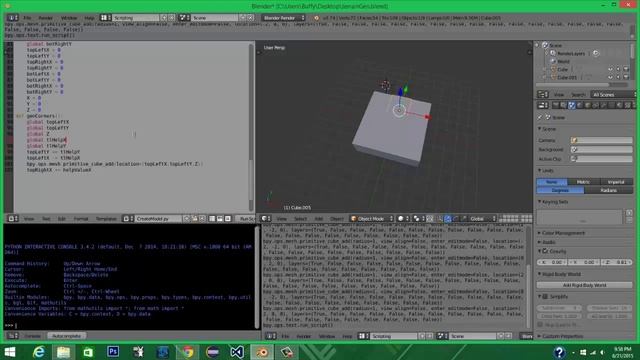Select Imperial unit system
Image resolution: width=640 pixels, height=360 pixels.
pyautogui.click(x=616, y=182)
